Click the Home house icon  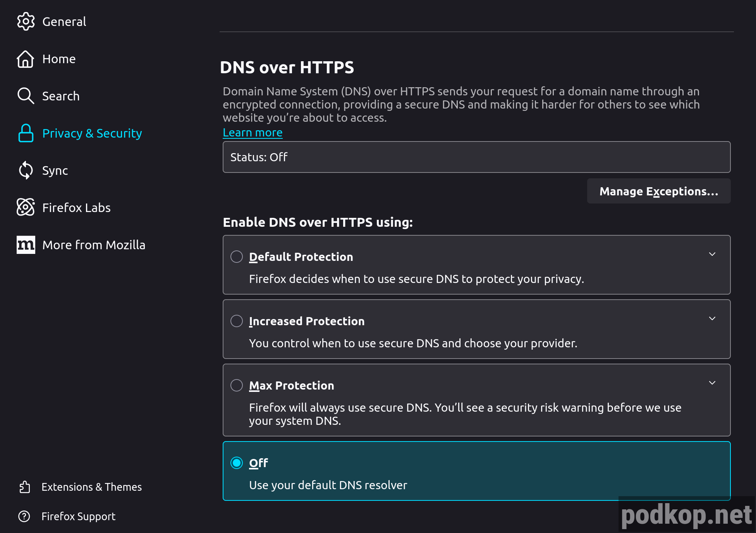tap(26, 59)
